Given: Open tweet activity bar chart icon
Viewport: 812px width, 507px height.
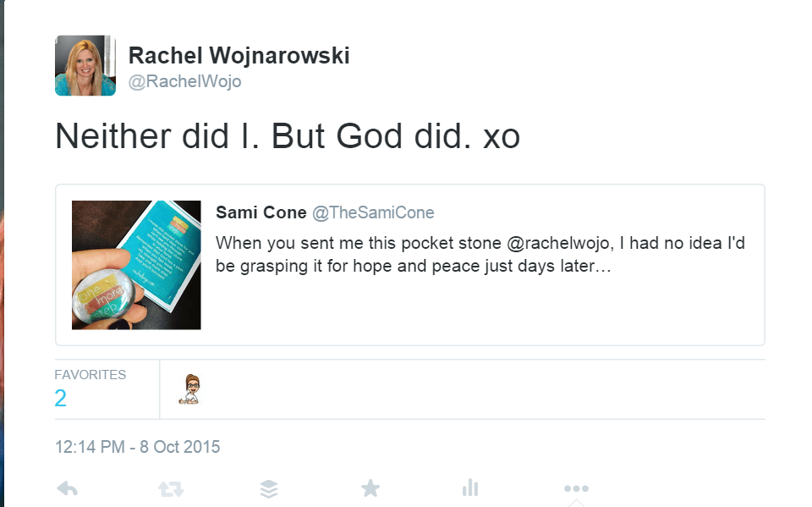Looking at the screenshot, I should [x=470, y=488].
